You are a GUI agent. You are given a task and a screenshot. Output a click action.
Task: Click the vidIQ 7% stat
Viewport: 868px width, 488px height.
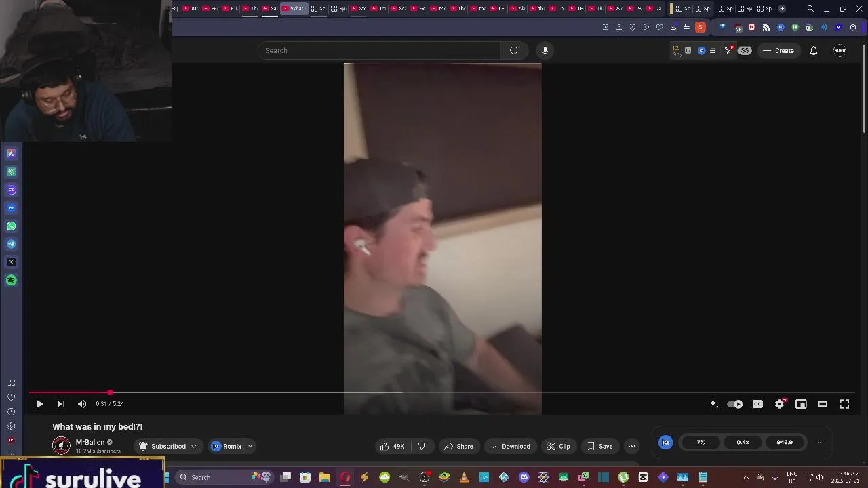click(701, 442)
